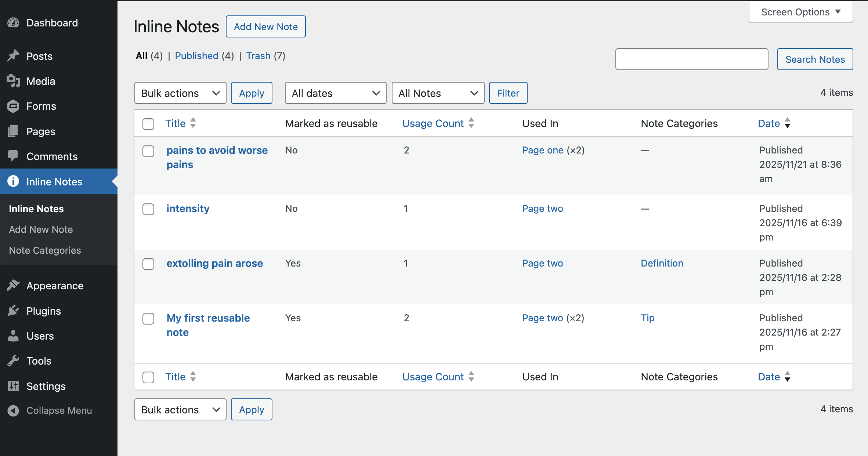Click the Add New Note button
Image resolution: width=868 pixels, height=456 pixels.
pyautogui.click(x=265, y=26)
